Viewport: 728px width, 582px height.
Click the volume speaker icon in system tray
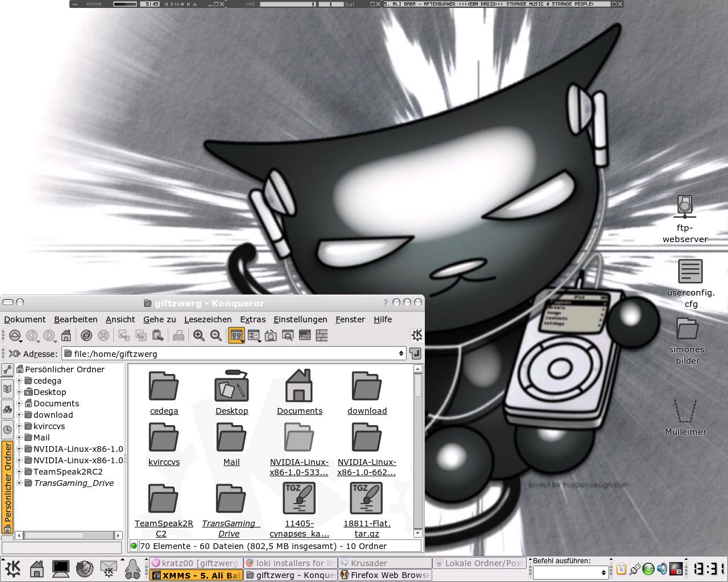tap(662, 568)
